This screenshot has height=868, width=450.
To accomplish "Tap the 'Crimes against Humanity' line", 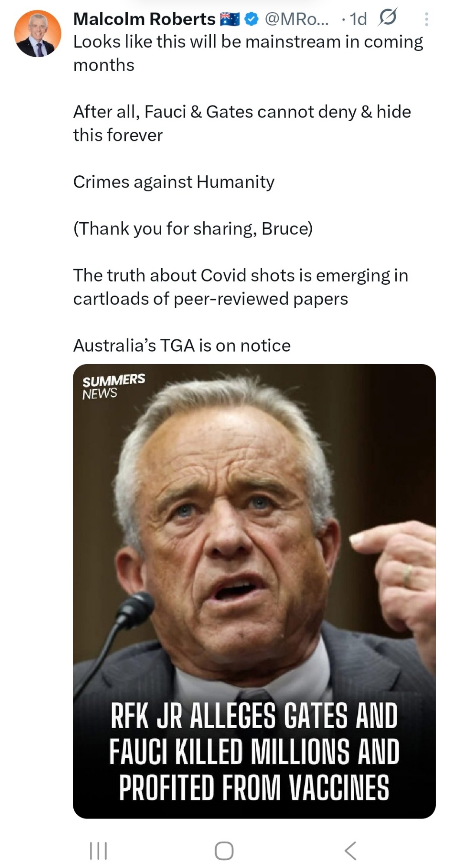I will (x=173, y=182).
